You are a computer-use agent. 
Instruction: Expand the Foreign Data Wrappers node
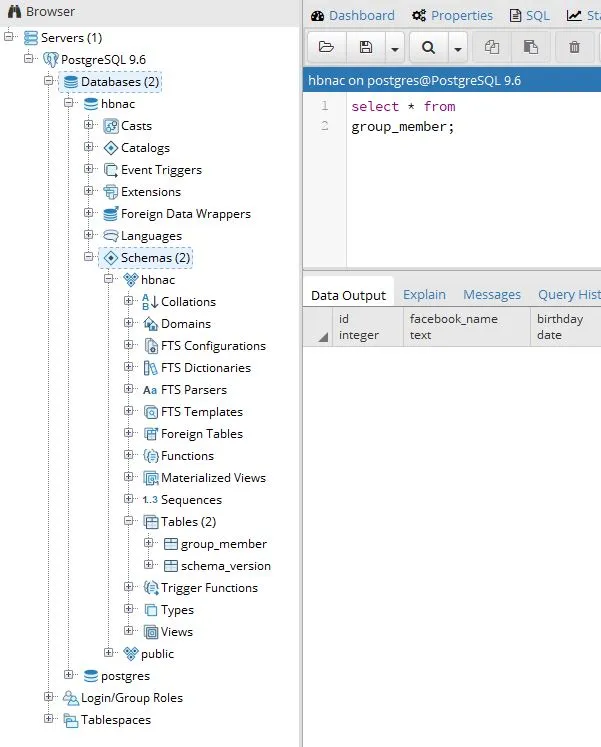pos(89,212)
